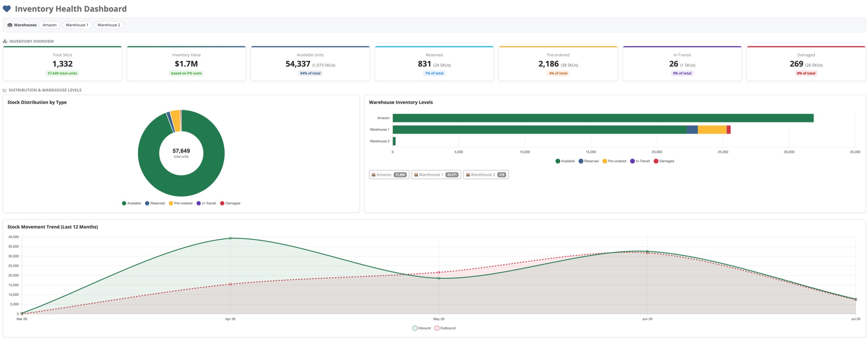The height and width of the screenshot is (338, 868).
Task: Select the Amazon bar in Warehouse Inventory Levels
Action: tap(603, 118)
